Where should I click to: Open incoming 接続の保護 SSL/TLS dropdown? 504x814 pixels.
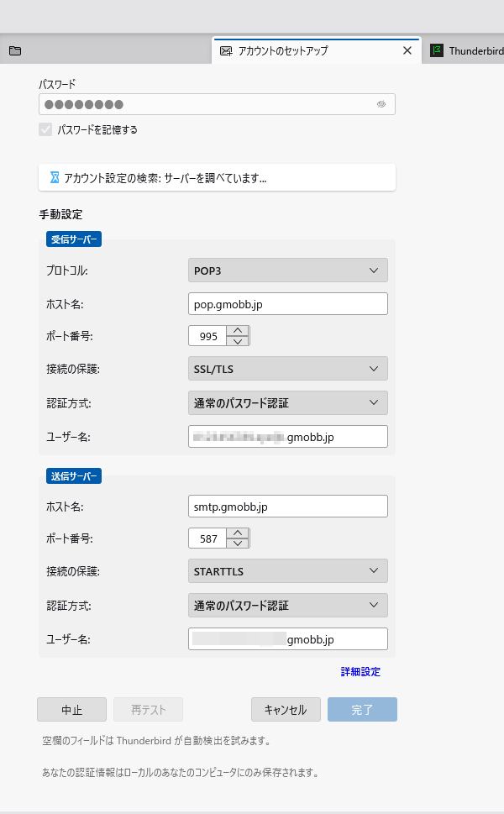coord(287,369)
